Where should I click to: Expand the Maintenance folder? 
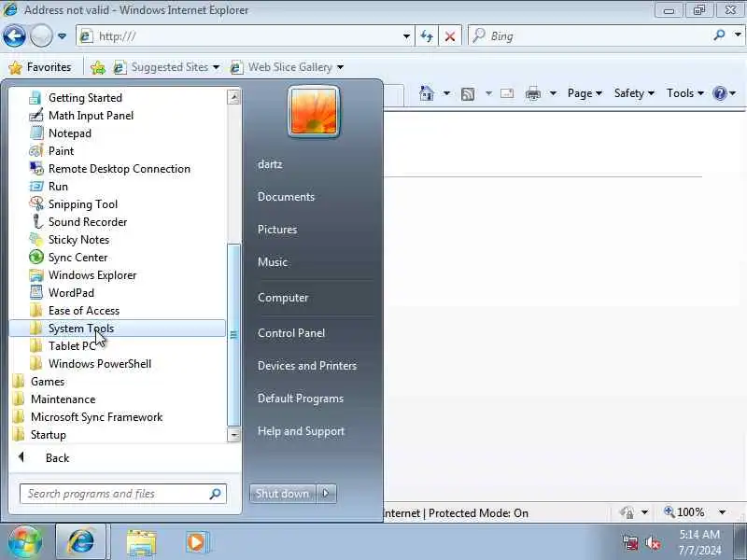(118, 399)
